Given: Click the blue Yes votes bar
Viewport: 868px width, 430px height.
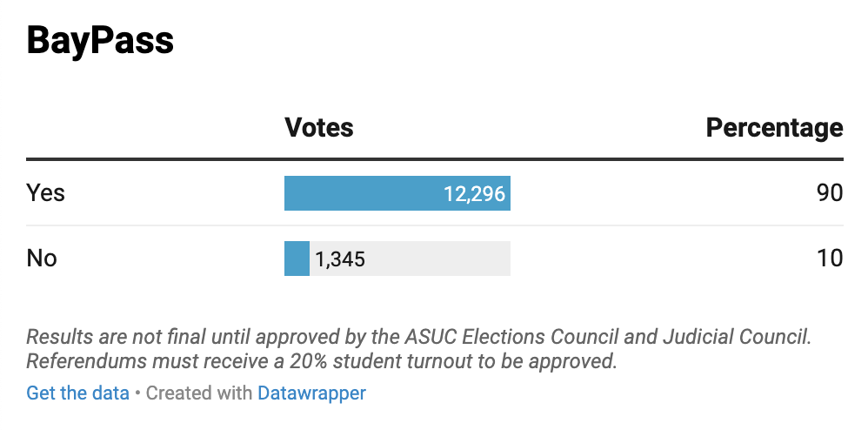Looking at the screenshot, I should (365, 193).
